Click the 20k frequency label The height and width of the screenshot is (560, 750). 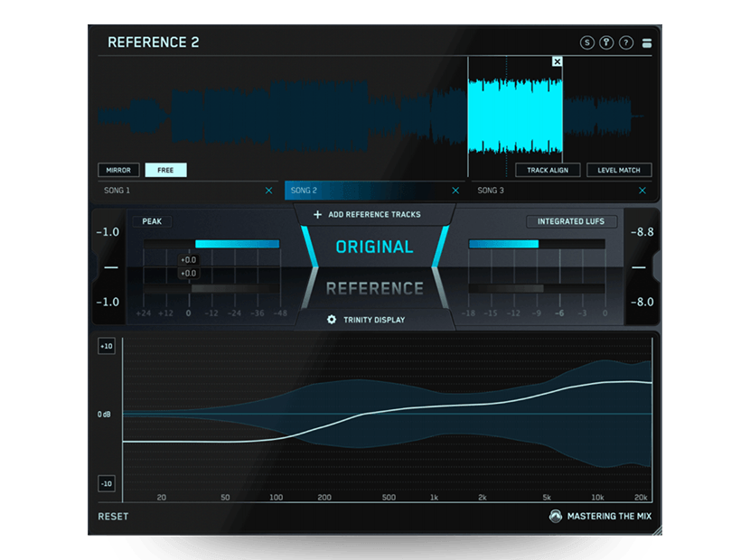point(641,498)
